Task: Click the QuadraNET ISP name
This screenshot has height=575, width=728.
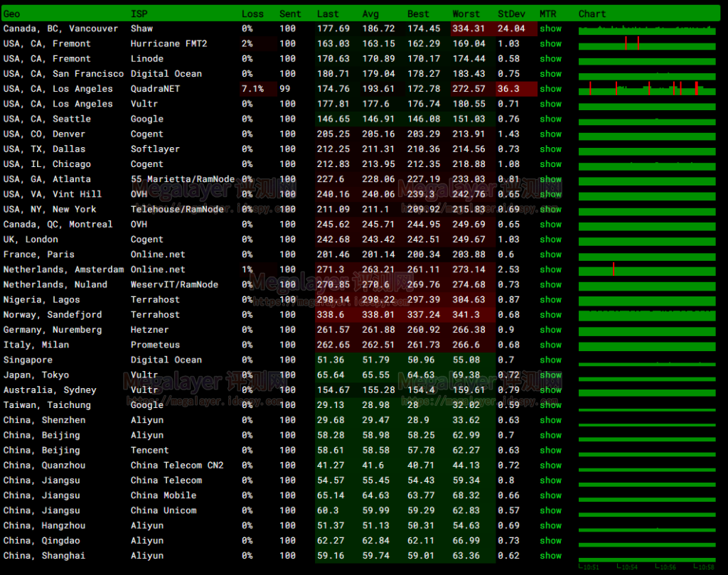Action: point(155,89)
